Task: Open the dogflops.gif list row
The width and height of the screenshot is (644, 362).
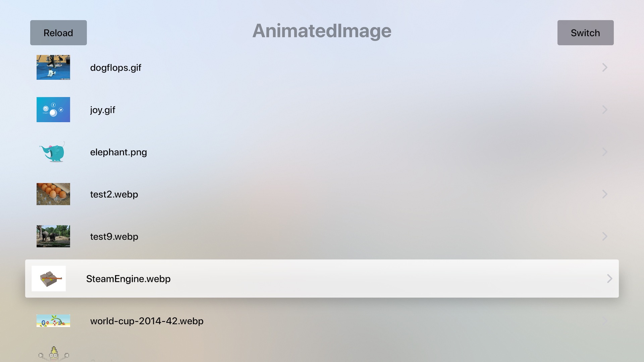Action: pyautogui.click(x=235, y=67)
